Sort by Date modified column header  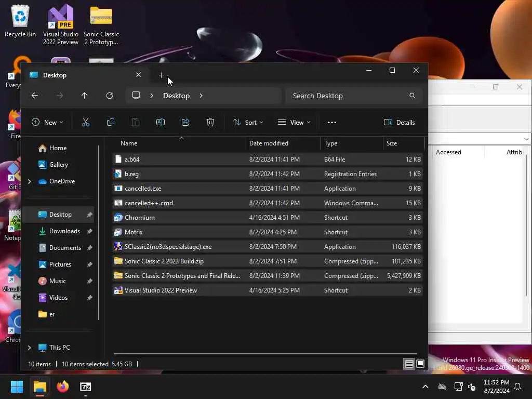coord(269,143)
